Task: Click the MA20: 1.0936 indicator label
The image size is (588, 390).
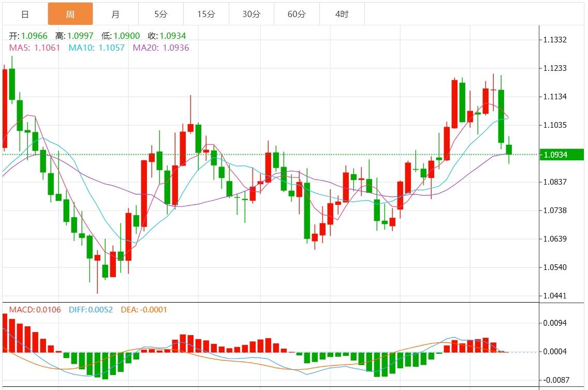Action: (161, 48)
